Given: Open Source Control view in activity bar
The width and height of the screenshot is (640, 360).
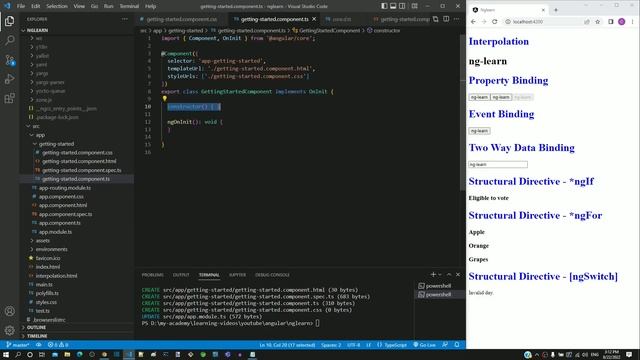Looking at the screenshot, I should tap(9, 60).
